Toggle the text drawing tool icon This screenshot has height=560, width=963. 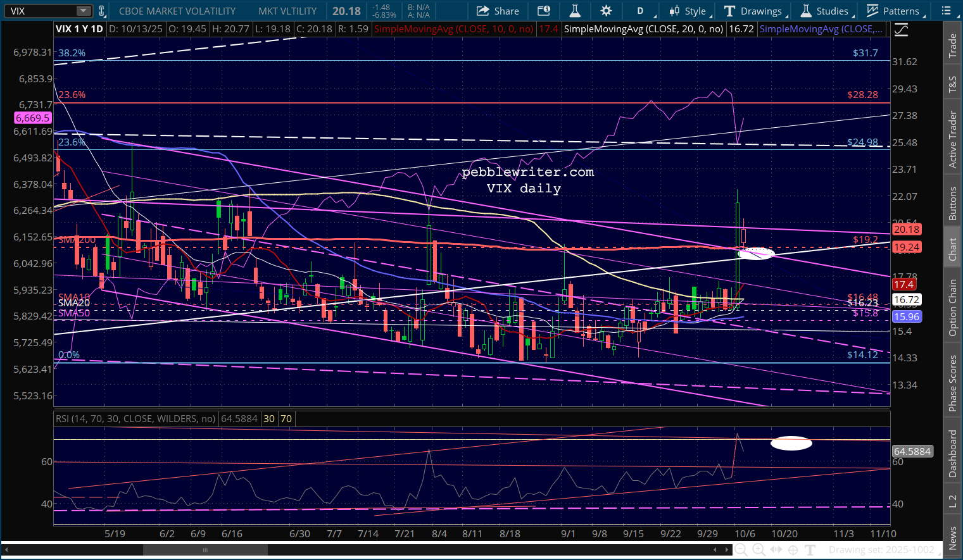(810, 550)
